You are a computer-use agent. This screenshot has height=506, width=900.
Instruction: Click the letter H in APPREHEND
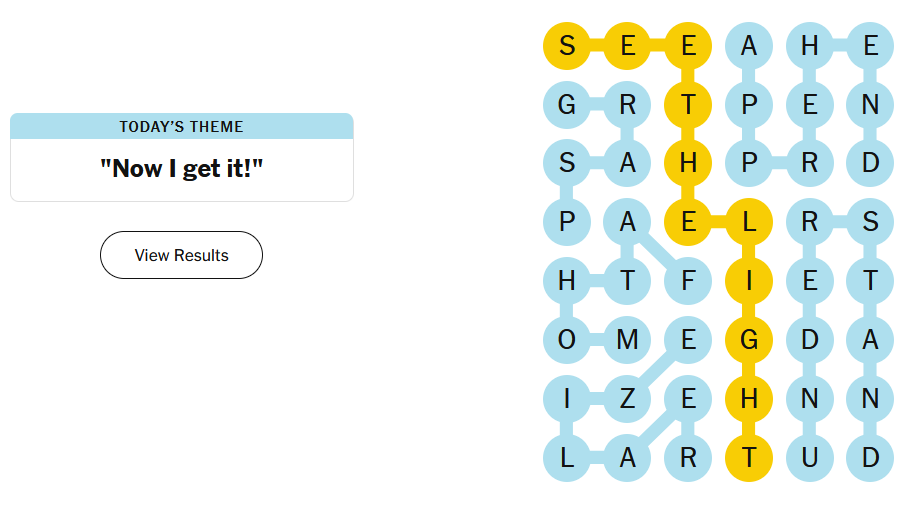809,45
